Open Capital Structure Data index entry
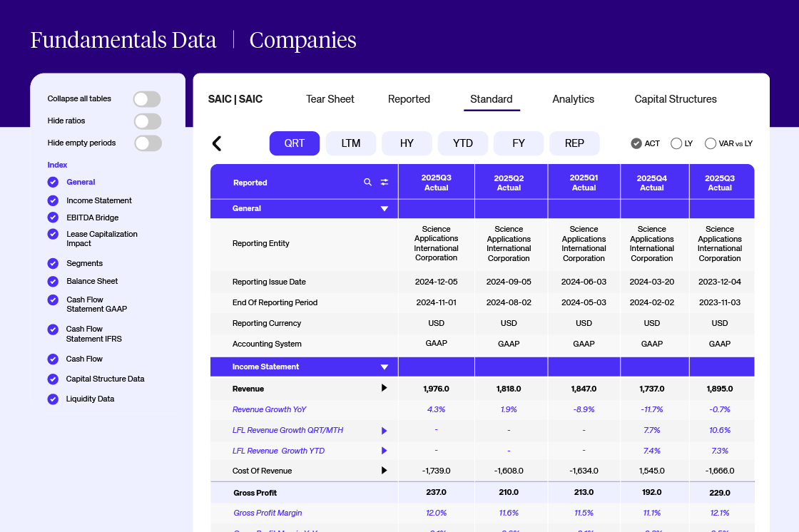The height and width of the screenshot is (532, 799). pyautogui.click(x=105, y=379)
